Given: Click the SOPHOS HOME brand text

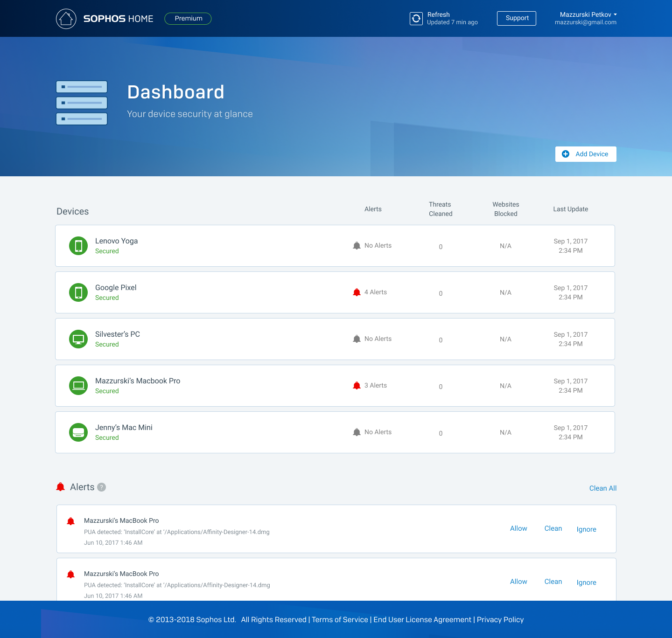Looking at the screenshot, I should pos(118,19).
